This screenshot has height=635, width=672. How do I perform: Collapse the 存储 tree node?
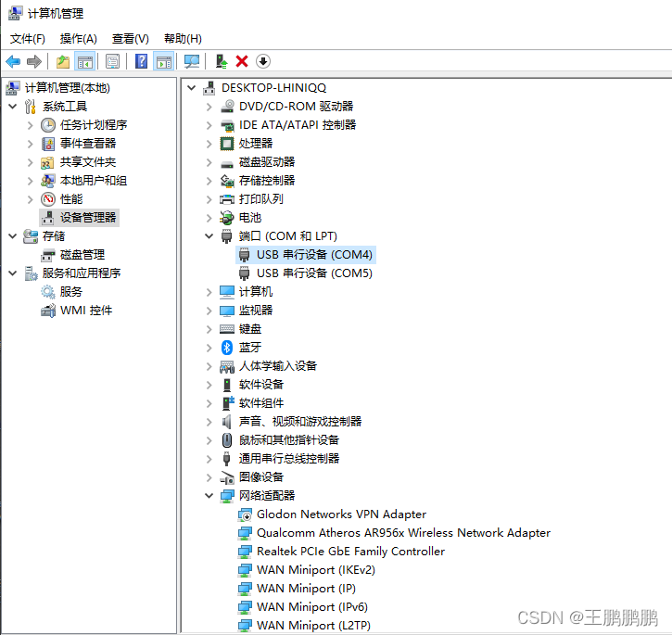[x=13, y=235]
